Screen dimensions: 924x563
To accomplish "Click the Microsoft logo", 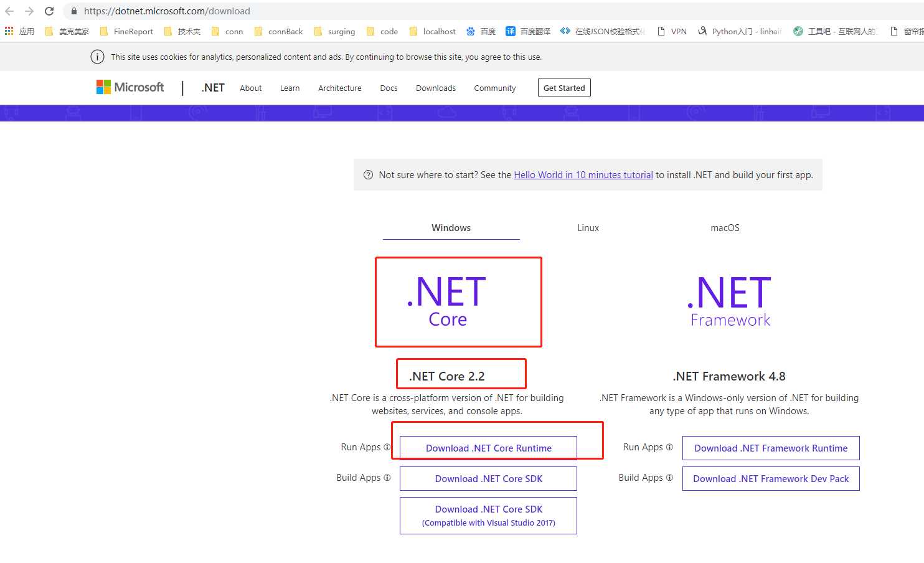I will pos(130,87).
